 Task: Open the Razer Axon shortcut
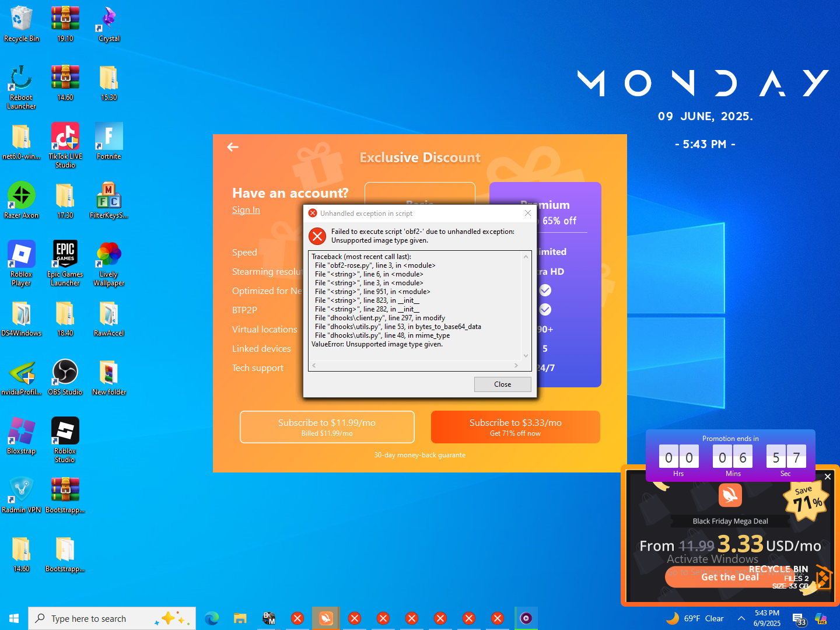click(22, 201)
